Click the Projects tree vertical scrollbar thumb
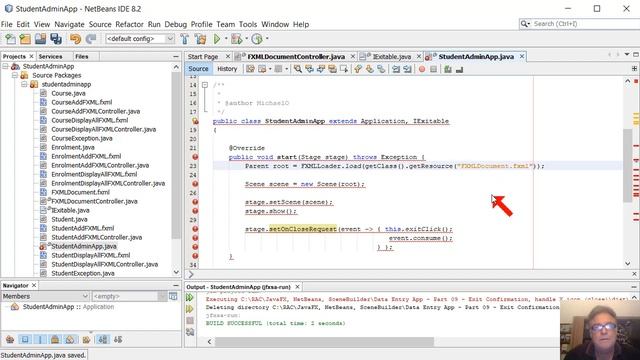 176,155
